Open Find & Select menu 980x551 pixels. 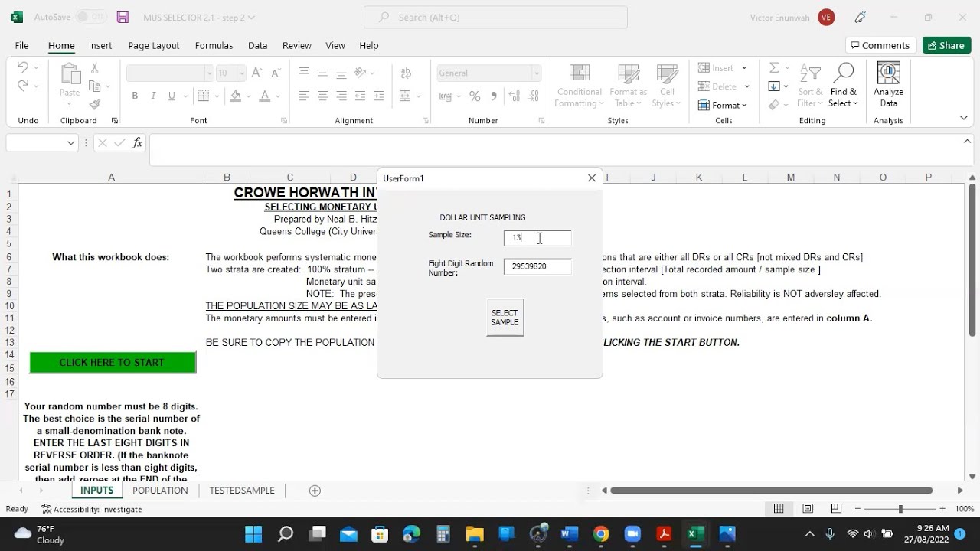pyautogui.click(x=843, y=86)
